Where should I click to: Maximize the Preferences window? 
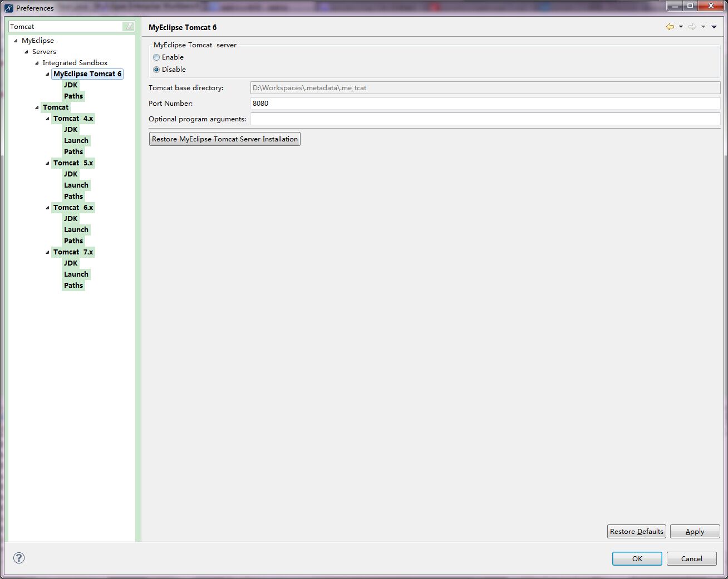tap(690, 6)
